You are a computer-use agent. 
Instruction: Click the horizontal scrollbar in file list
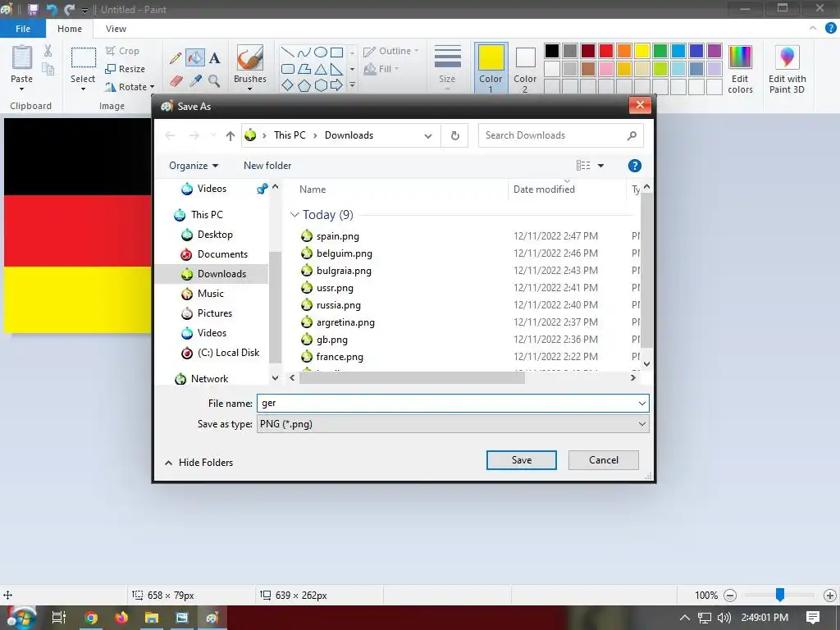tap(412, 378)
